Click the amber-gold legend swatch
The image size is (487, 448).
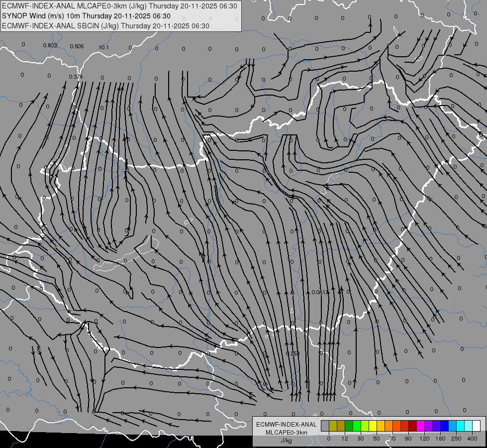pyautogui.click(x=381, y=426)
